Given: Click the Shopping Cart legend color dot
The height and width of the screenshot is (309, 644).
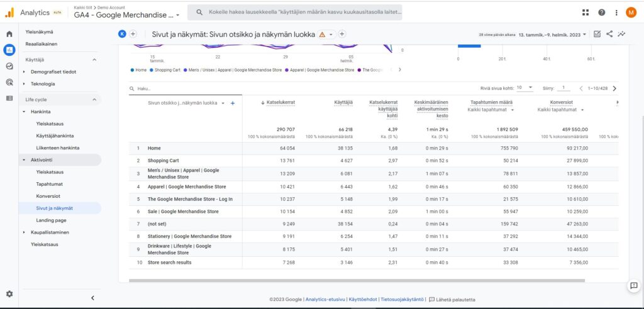Looking at the screenshot, I should (152, 70).
